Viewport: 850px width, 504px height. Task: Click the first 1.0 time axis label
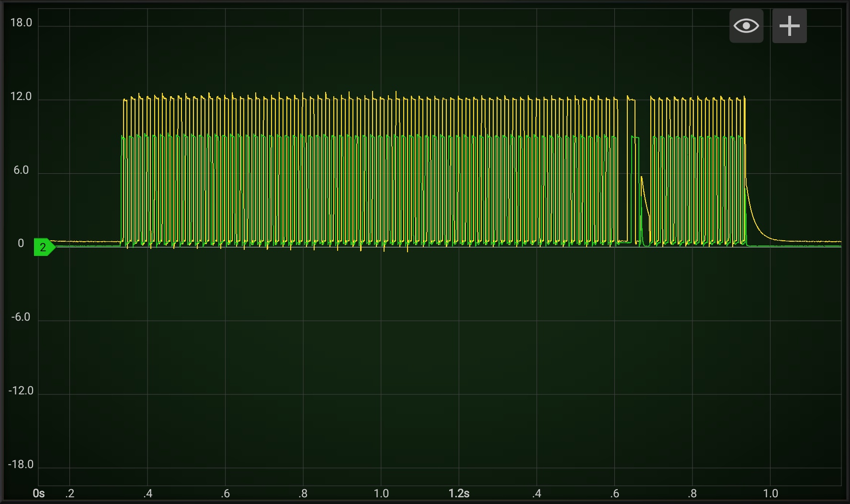[x=381, y=493]
